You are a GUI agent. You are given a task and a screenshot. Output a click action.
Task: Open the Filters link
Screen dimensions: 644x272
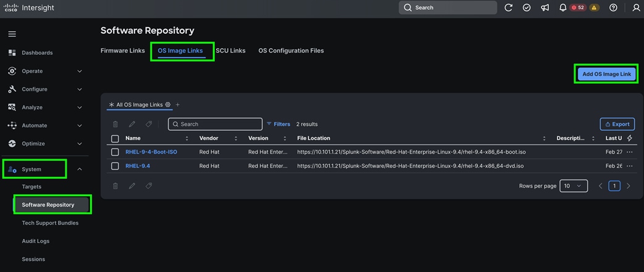pyautogui.click(x=278, y=124)
